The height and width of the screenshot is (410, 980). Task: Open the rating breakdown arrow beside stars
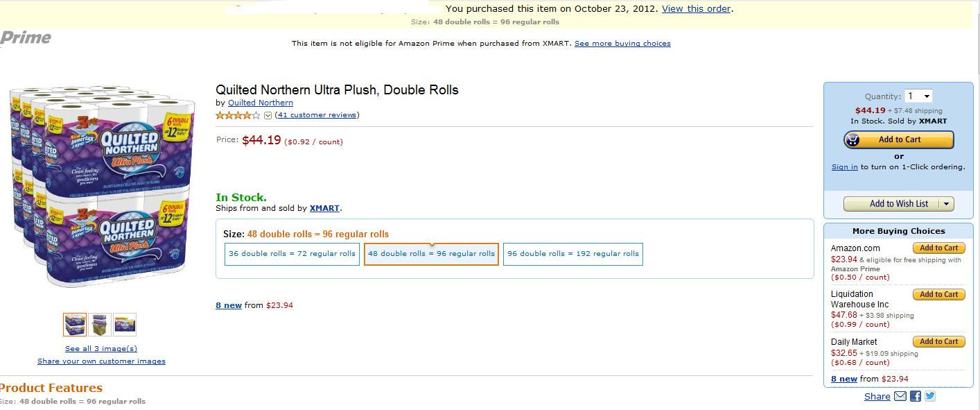tap(268, 115)
